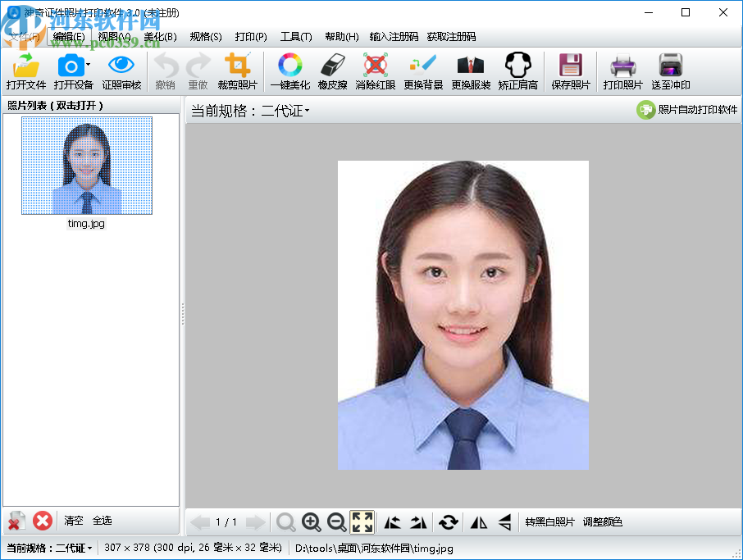Select the eraser (橡皮擦) tool
The width and height of the screenshot is (743, 560).
coord(332,66)
